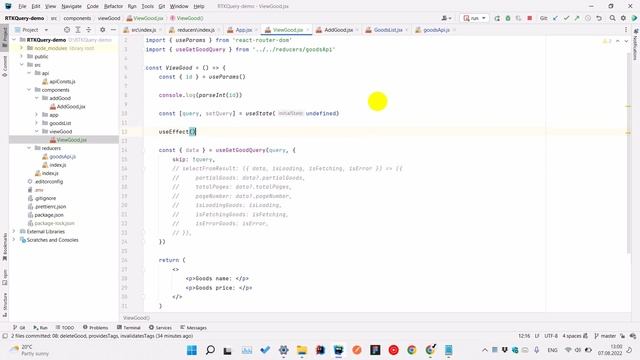Open Project panel options gear
This screenshot has height=360, width=640.
[x=102, y=30]
